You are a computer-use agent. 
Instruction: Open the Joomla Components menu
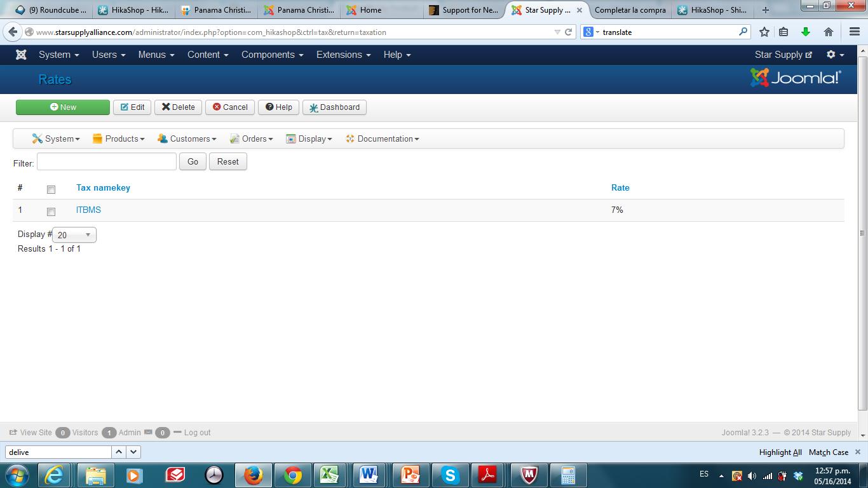pos(273,55)
